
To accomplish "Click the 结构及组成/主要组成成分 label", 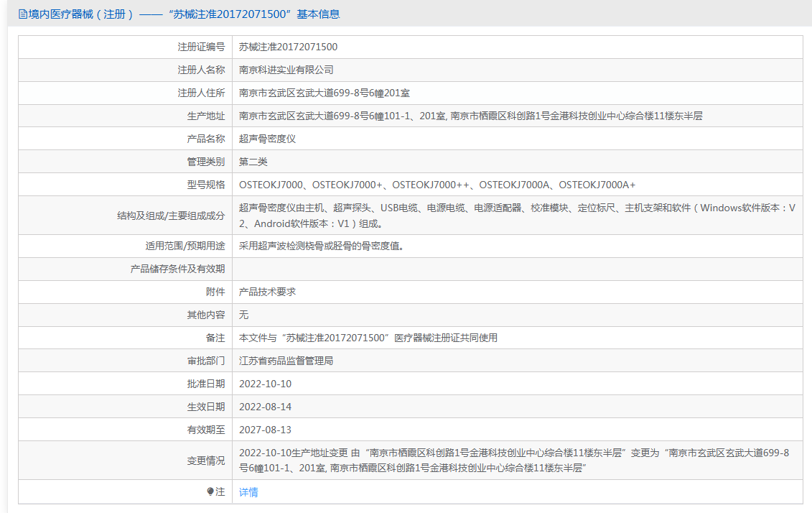I will click(172, 216).
